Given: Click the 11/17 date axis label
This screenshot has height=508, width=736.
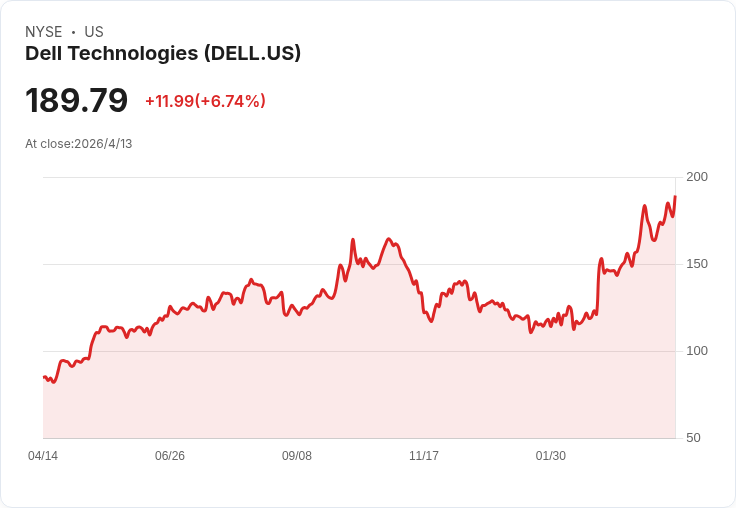Looking at the screenshot, I should click(424, 455).
